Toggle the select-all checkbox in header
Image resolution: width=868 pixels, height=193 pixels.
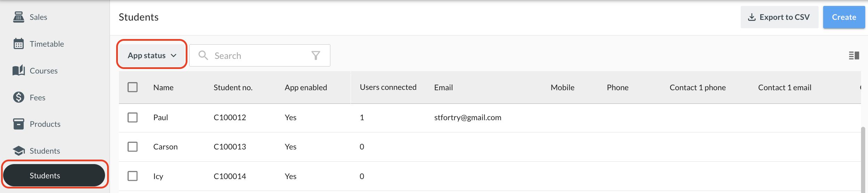coord(132,87)
